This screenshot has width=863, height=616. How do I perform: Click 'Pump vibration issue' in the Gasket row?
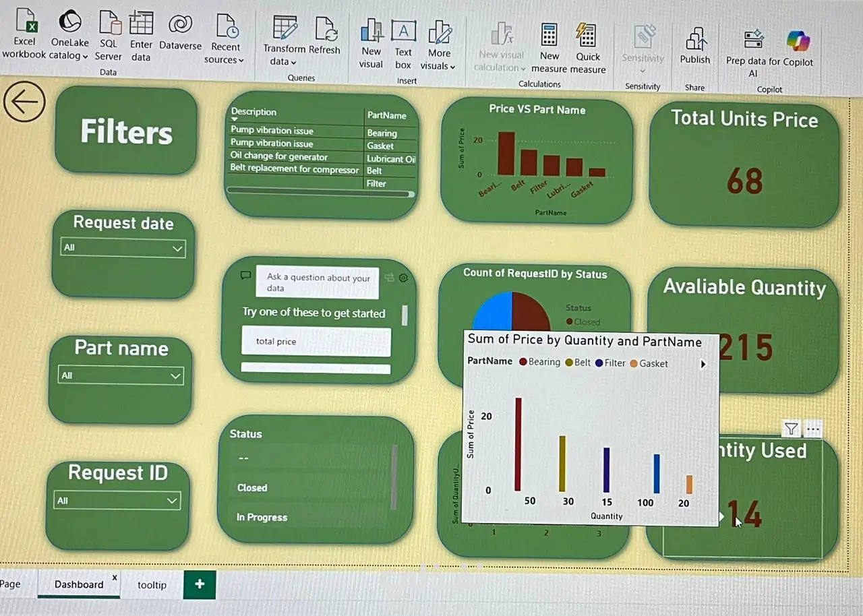272,143
